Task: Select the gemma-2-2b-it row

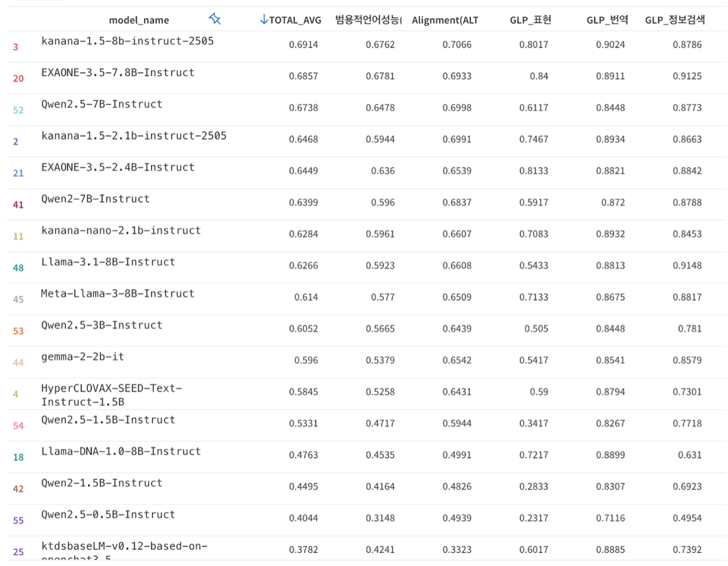Action: [366, 362]
